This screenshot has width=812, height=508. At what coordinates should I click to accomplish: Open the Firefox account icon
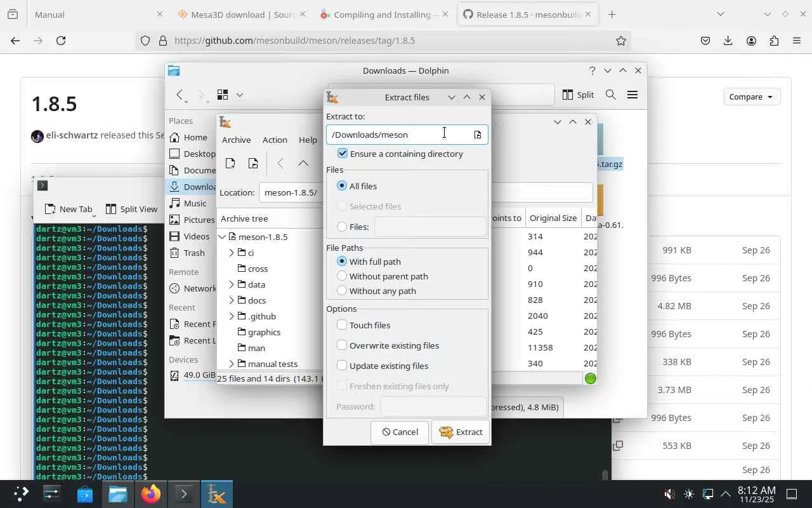[x=751, y=41]
